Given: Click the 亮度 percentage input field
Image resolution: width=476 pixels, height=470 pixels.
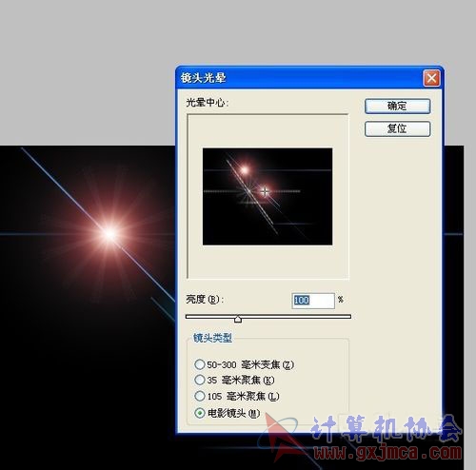Looking at the screenshot, I should coord(313,300).
